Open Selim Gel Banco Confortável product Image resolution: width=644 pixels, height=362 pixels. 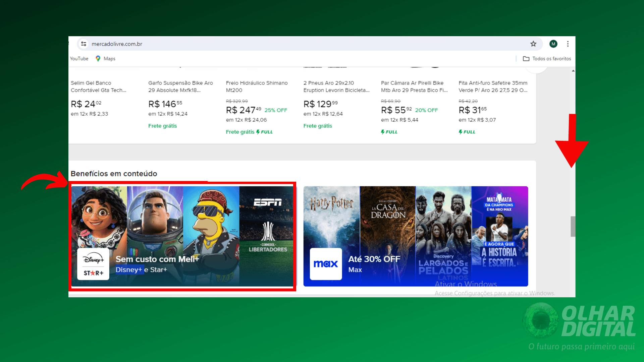tap(98, 86)
